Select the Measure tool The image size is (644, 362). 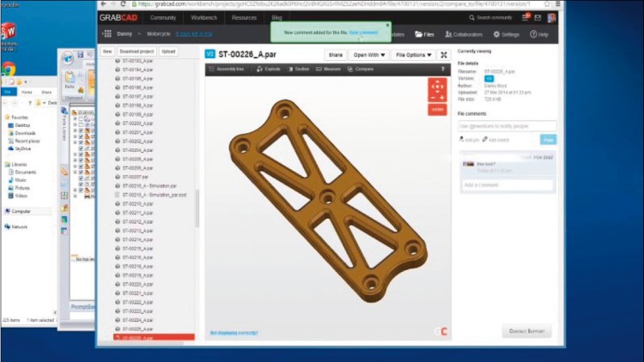[x=330, y=69]
